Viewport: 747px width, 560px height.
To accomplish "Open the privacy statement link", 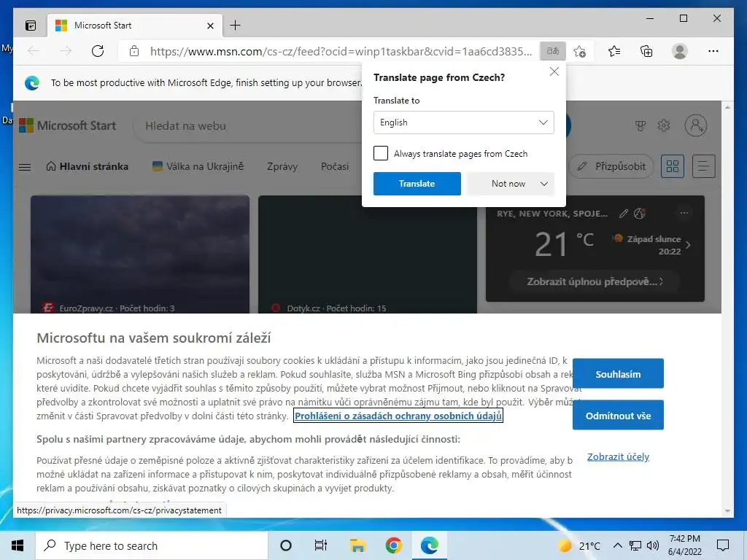I will 398,416.
